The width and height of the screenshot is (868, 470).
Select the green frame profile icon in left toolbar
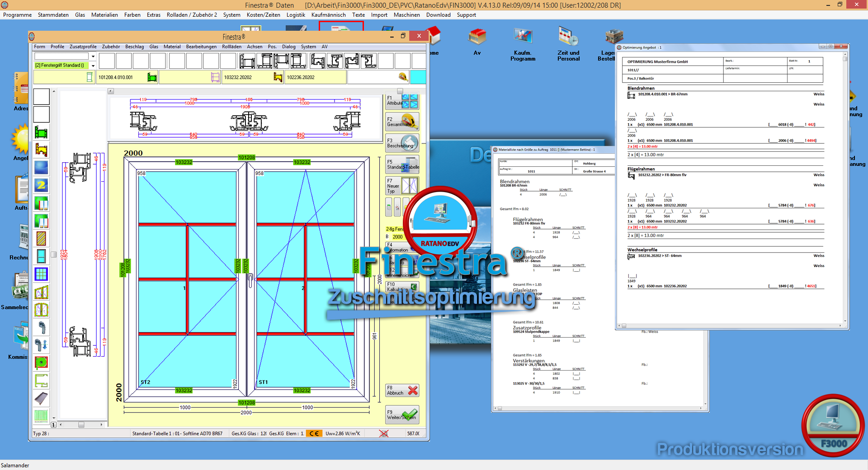[41, 132]
